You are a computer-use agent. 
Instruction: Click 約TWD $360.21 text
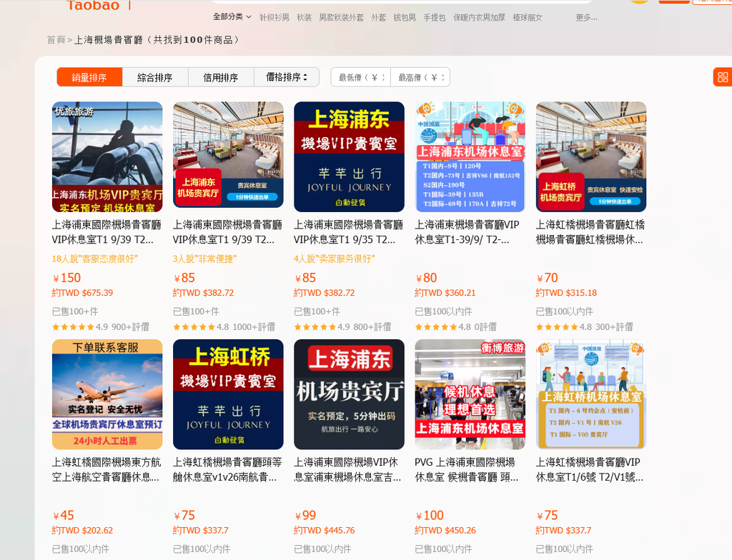point(445,293)
